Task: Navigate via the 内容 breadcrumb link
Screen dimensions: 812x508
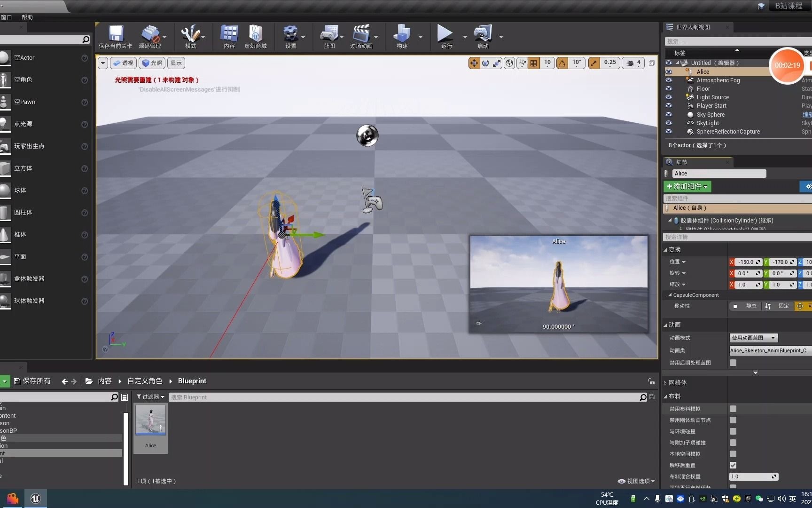Action: (104, 381)
